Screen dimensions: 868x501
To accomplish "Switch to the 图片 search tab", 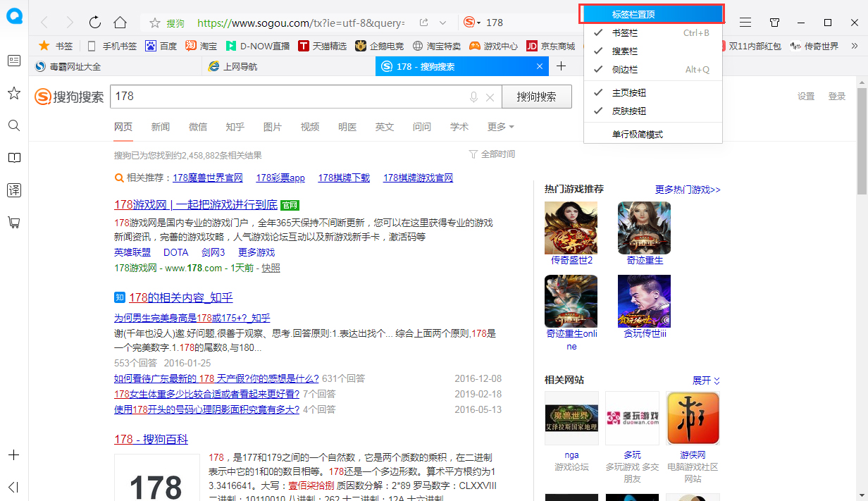I will click(x=272, y=127).
